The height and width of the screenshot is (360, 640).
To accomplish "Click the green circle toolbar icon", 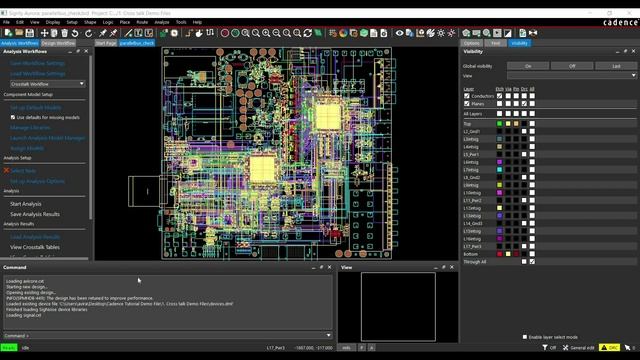I will coord(235,33).
